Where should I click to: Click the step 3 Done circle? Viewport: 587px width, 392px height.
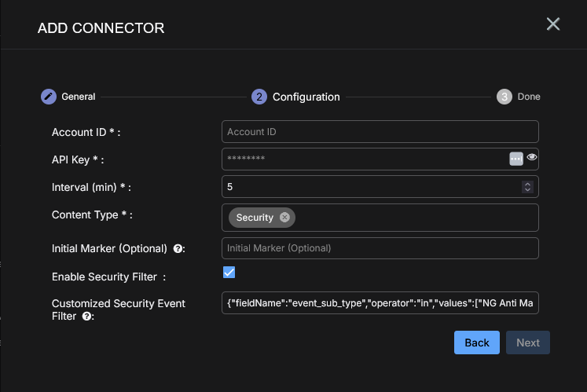[504, 97]
